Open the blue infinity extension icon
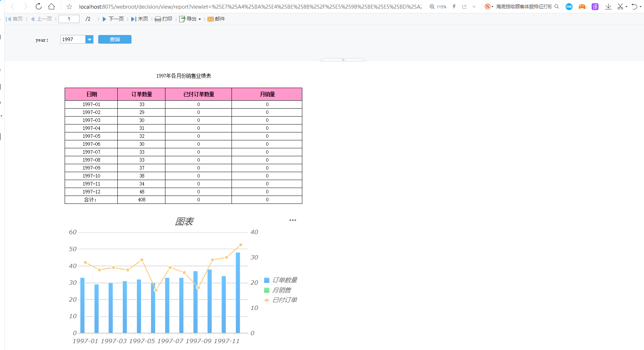Image resolution: width=644 pixels, height=350 pixels. 569,6
